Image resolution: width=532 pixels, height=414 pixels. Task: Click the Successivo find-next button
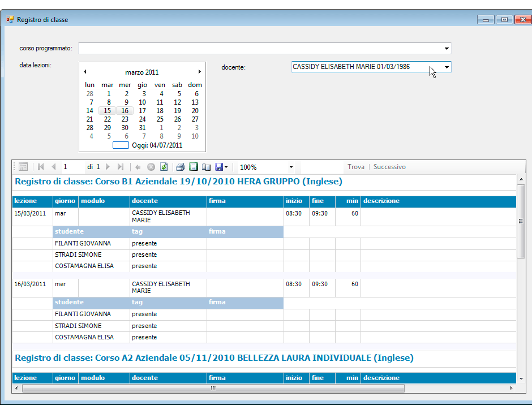[x=389, y=167]
